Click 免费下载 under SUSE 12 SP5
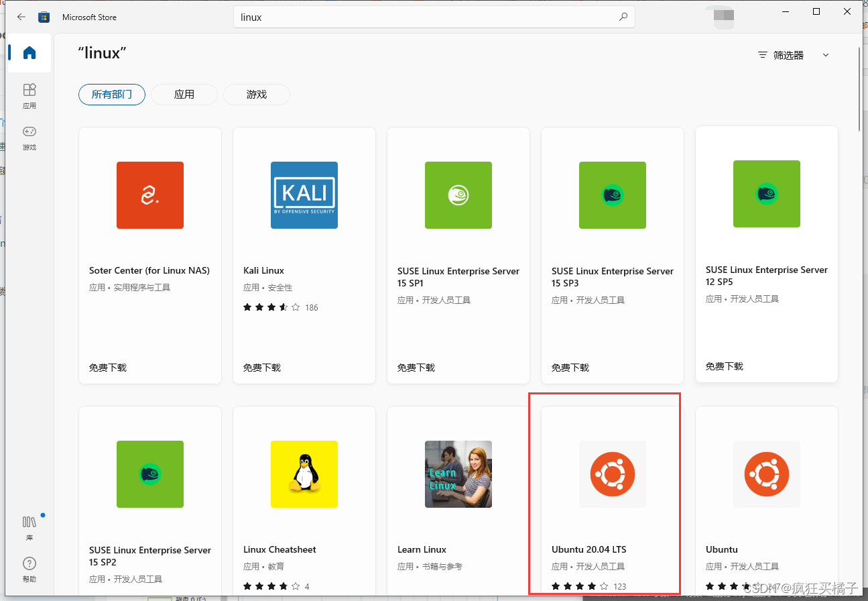Image resolution: width=868 pixels, height=601 pixels. coord(725,366)
